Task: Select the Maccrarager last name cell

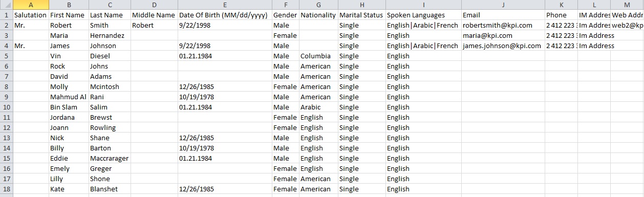Action: 110,158
